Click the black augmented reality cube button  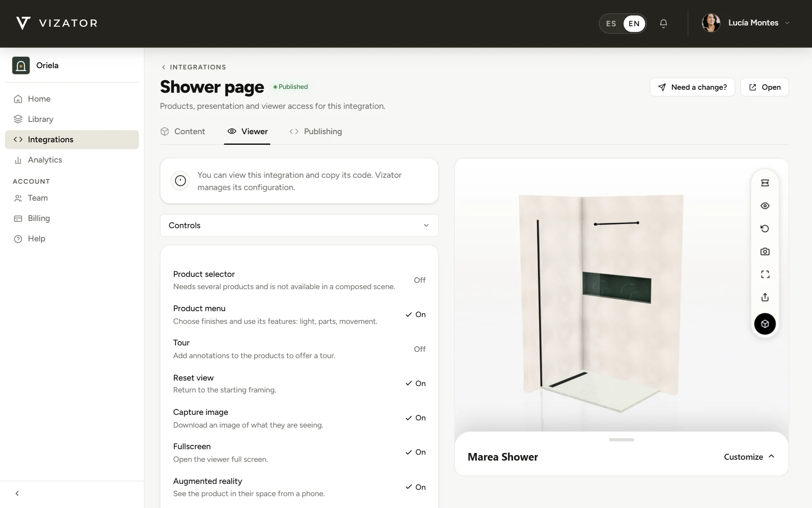tap(765, 324)
